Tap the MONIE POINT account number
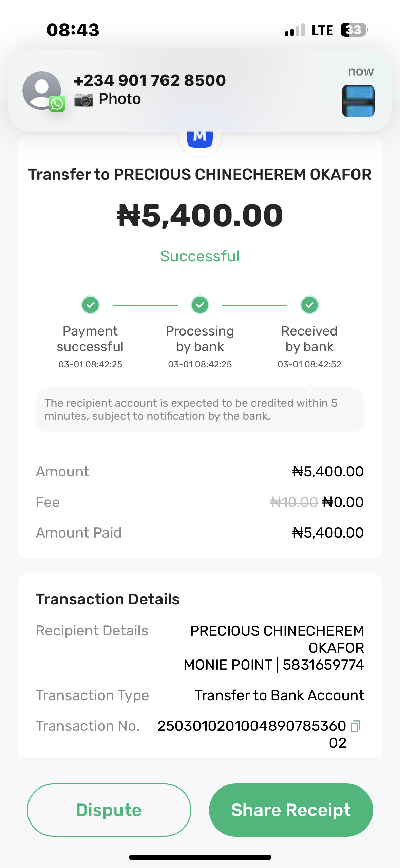Image resolution: width=400 pixels, height=868 pixels. (323, 665)
